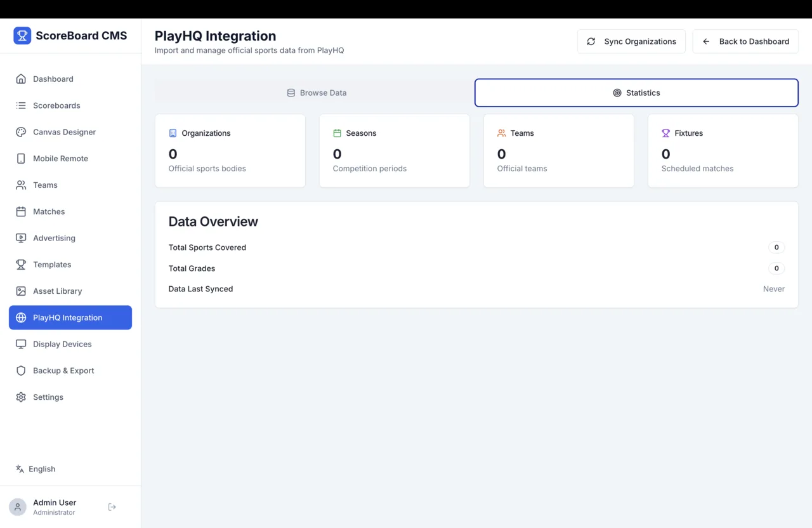The width and height of the screenshot is (812, 528).
Task: Click the logout arrow beside Admin User
Action: pyautogui.click(x=112, y=506)
